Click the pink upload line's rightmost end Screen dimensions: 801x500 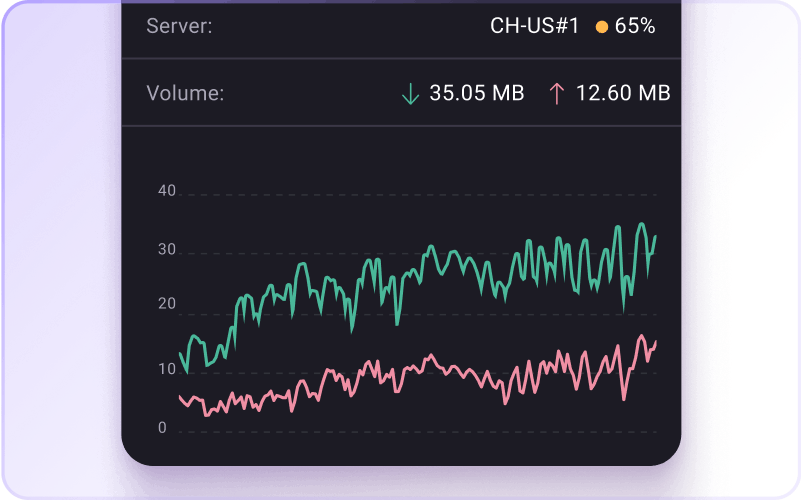click(x=656, y=342)
